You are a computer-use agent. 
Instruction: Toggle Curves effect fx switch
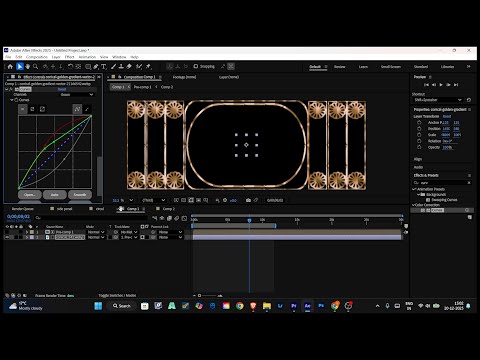(11, 89)
